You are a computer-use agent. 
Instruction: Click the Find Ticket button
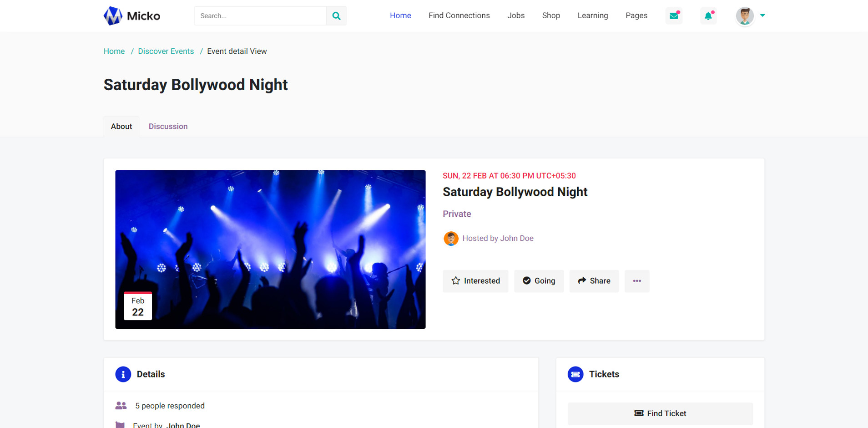[x=660, y=413]
